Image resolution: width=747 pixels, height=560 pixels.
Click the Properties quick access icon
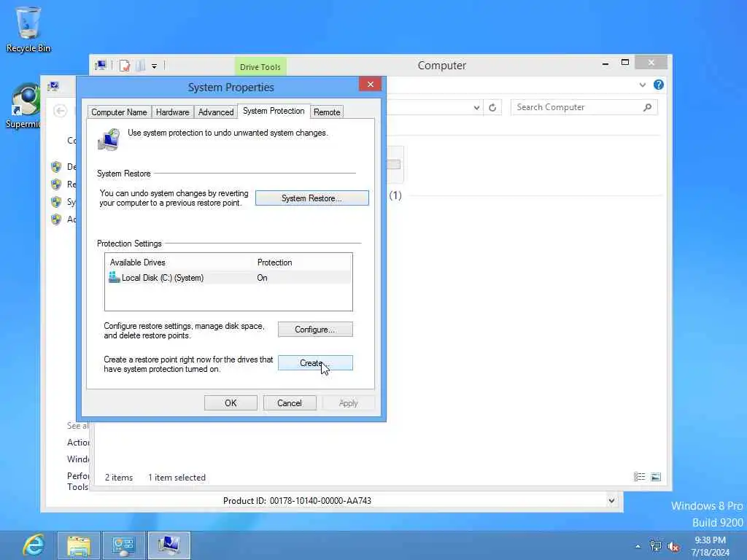[x=125, y=66]
